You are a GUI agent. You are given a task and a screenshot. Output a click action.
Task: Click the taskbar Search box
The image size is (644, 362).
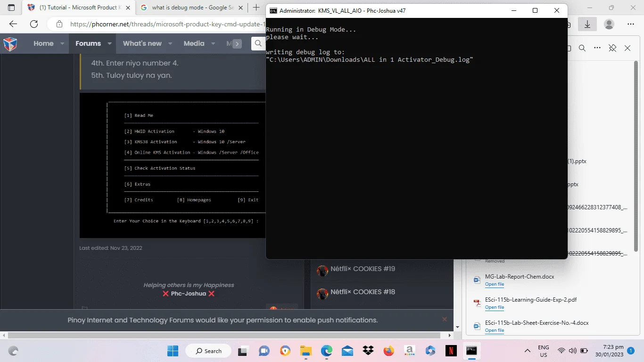click(x=208, y=351)
